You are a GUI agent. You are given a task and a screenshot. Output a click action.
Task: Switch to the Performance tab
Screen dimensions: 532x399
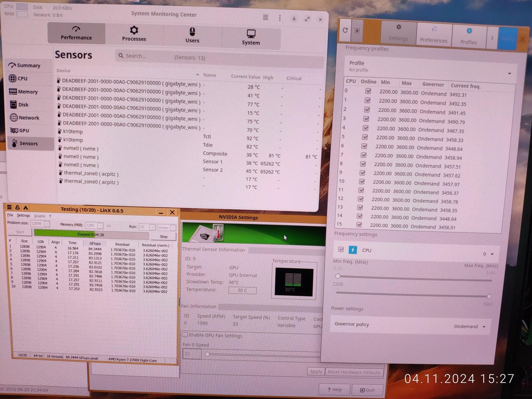[76, 33]
